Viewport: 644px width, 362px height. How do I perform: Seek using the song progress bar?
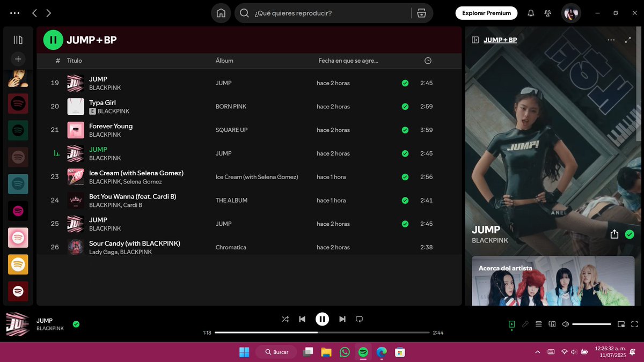point(322,333)
